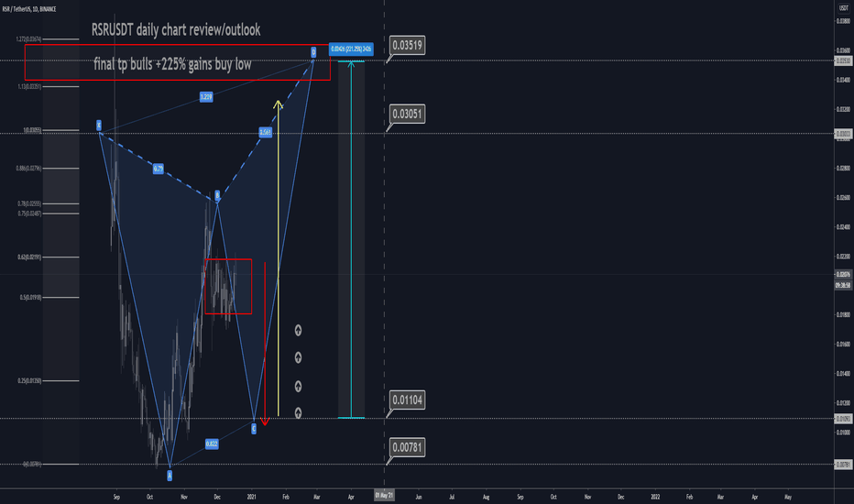Click the 0.03051 price callout
The image size is (854, 504).
(x=408, y=114)
